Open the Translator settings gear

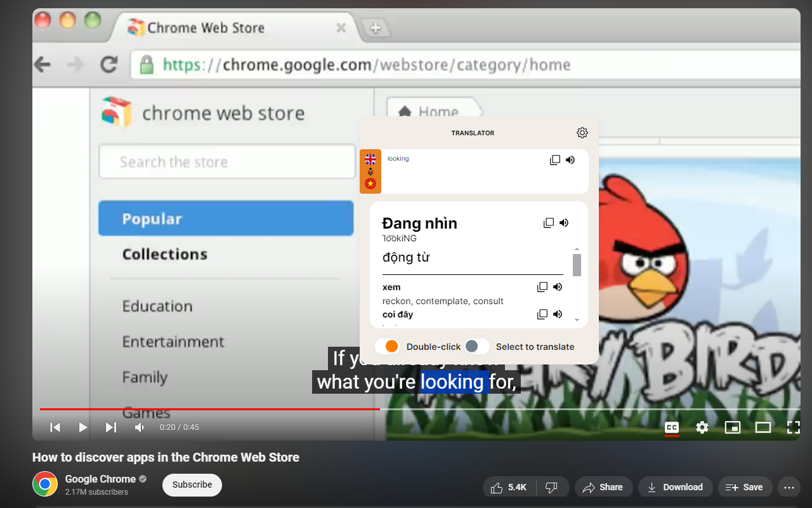(x=582, y=133)
